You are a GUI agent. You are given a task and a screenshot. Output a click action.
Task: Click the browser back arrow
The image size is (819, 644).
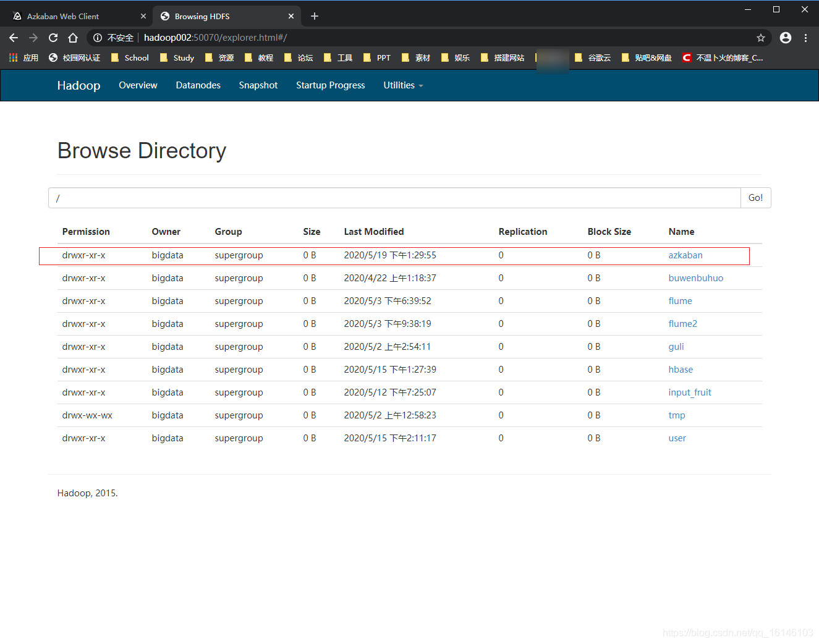(14, 38)
